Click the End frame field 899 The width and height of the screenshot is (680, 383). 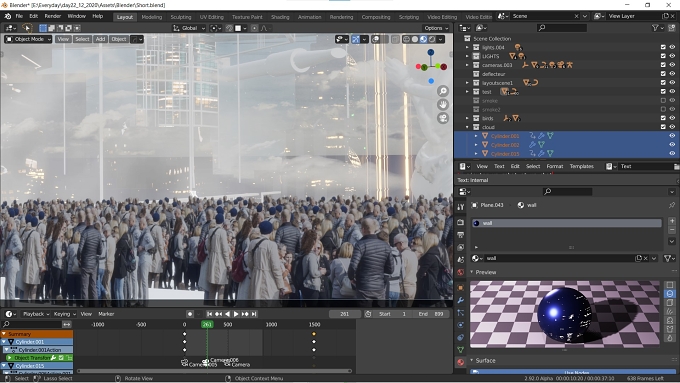tap(430, 314)
